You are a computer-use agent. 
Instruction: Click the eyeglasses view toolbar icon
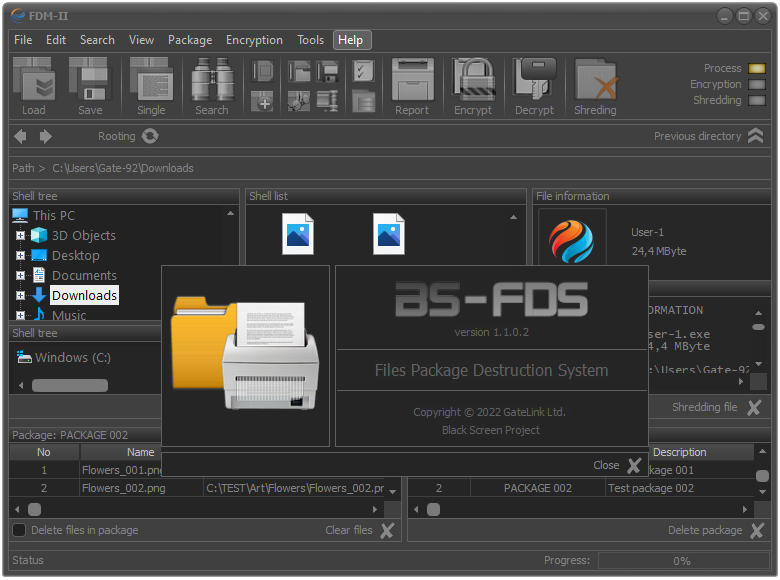(299, 101)
